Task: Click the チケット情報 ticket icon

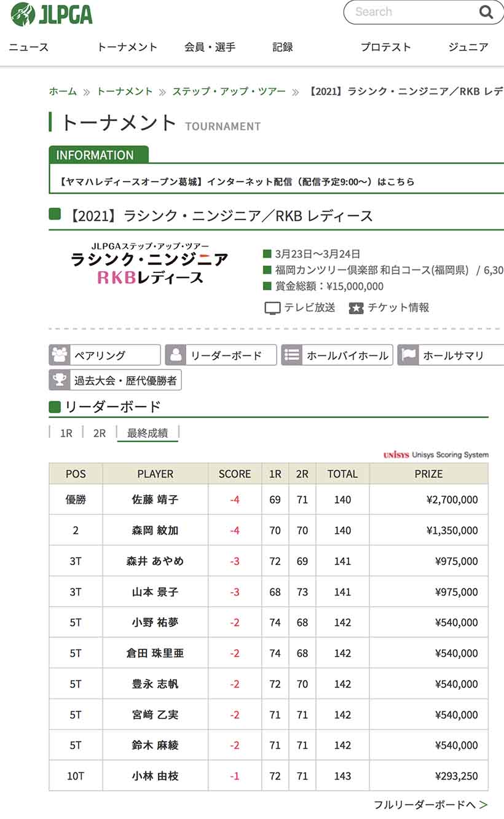Action: [356, 308]
